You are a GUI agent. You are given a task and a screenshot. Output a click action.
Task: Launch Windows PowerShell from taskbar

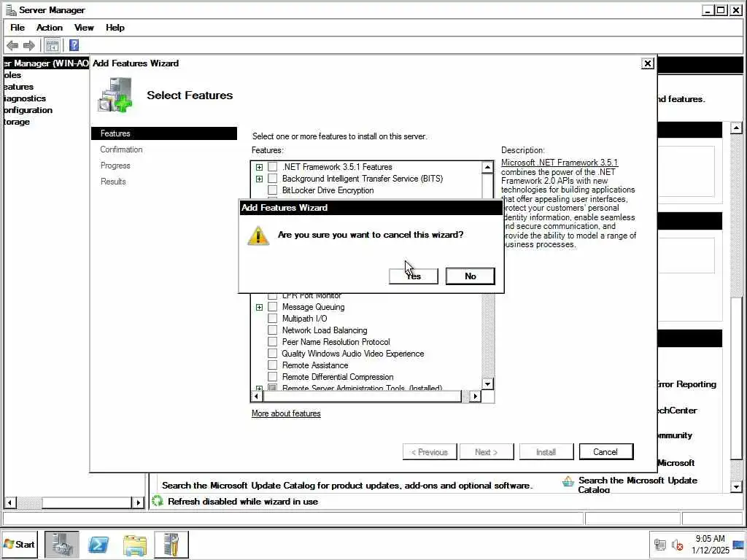(x=98, y=545)
